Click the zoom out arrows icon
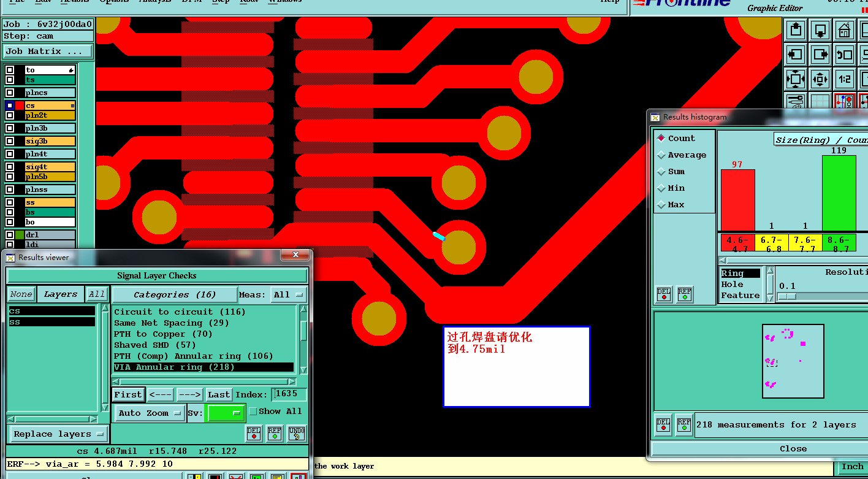The width and height of the screenshot is (868, 479). (x=820, y=79)
